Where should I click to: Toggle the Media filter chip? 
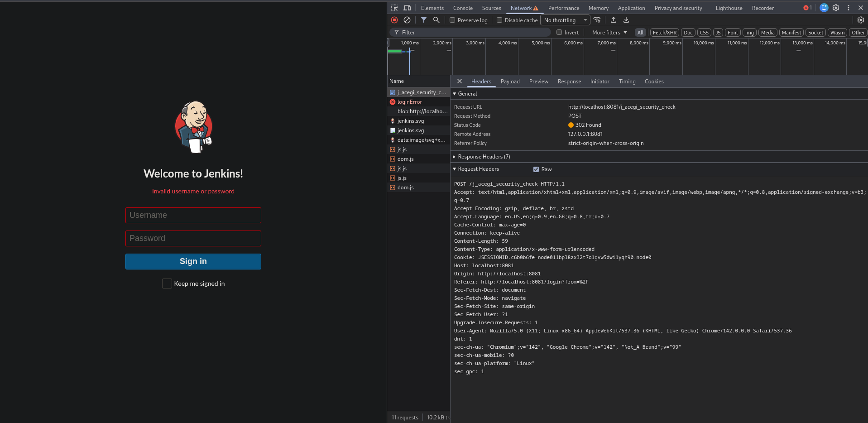tap(768, 33)
